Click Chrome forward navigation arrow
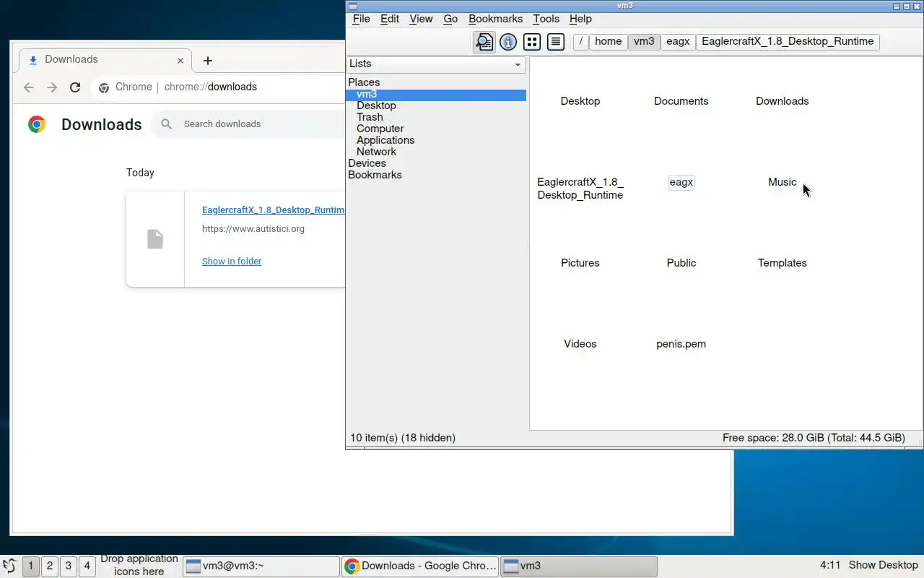The width and height of the screenshot is (924, 578). [52, 87]
